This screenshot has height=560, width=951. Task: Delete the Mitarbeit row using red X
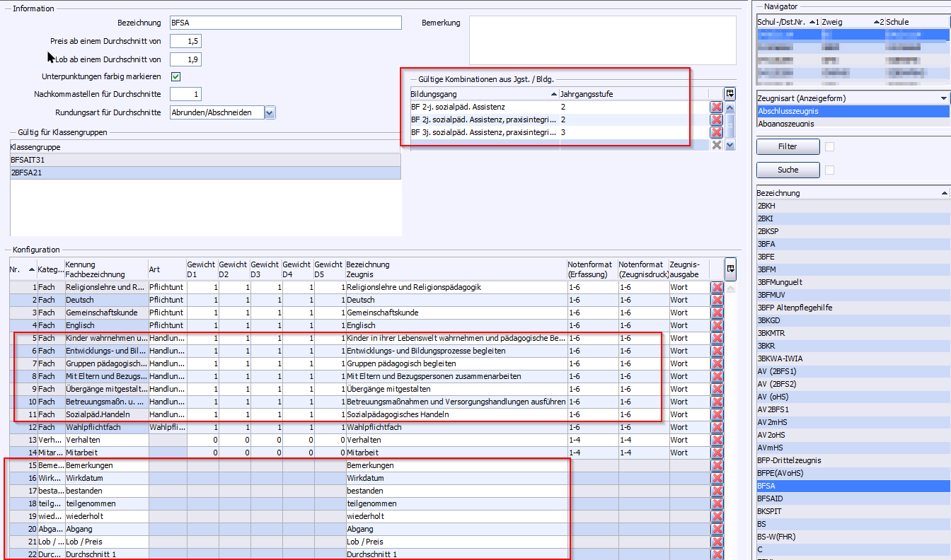pos(717,453)
